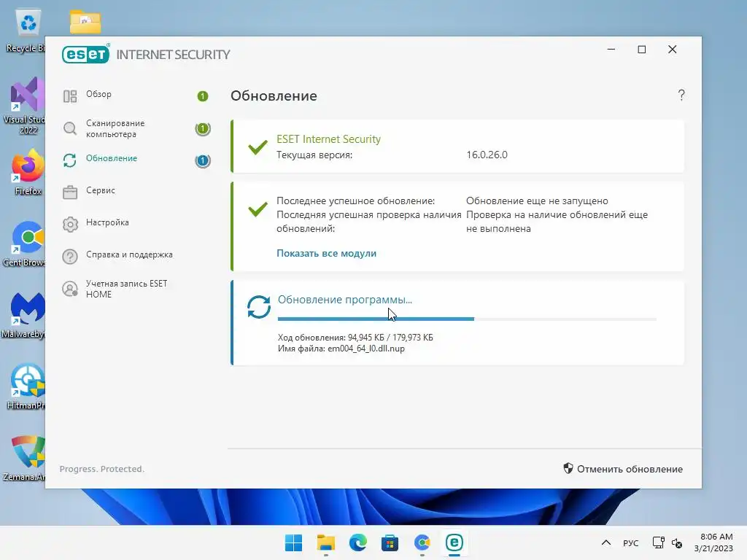Click the ESET logo

(86, 54)
